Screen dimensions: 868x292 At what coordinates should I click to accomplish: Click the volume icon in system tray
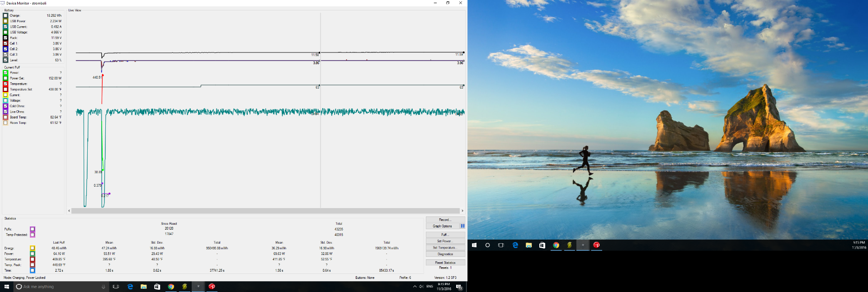click(421, 287)
